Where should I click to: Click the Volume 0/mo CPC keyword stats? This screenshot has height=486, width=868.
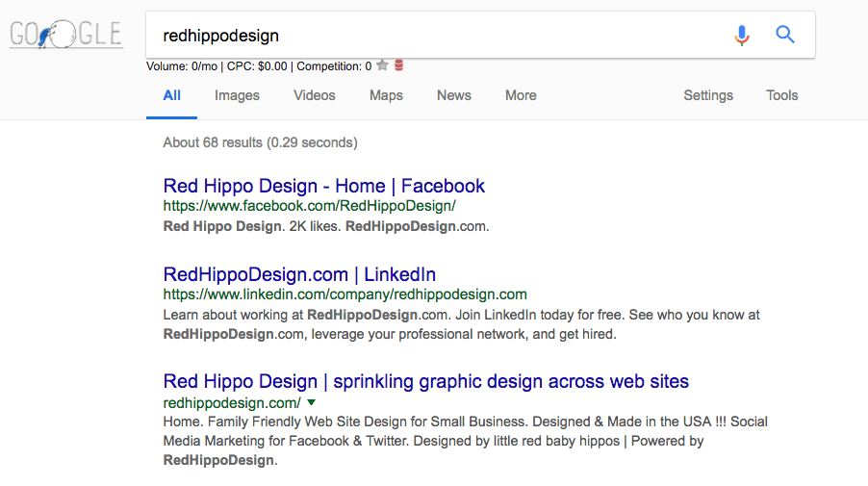tap(259, 66)
